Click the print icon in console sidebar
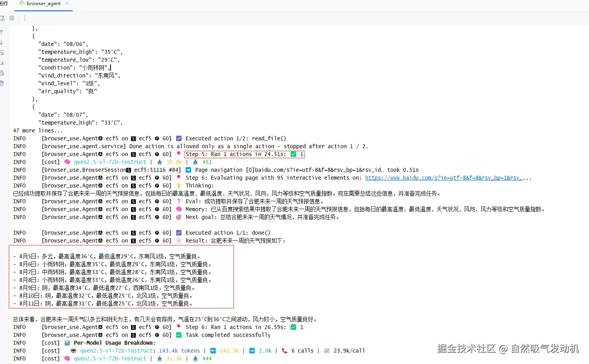This screenshot has height=364, width=589. click(x=2, y=73)
